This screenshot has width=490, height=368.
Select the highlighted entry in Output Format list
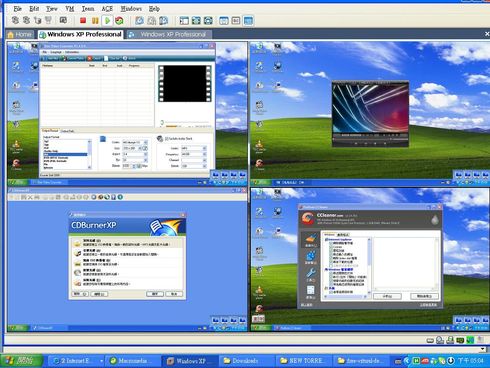[x=65, y=154]
